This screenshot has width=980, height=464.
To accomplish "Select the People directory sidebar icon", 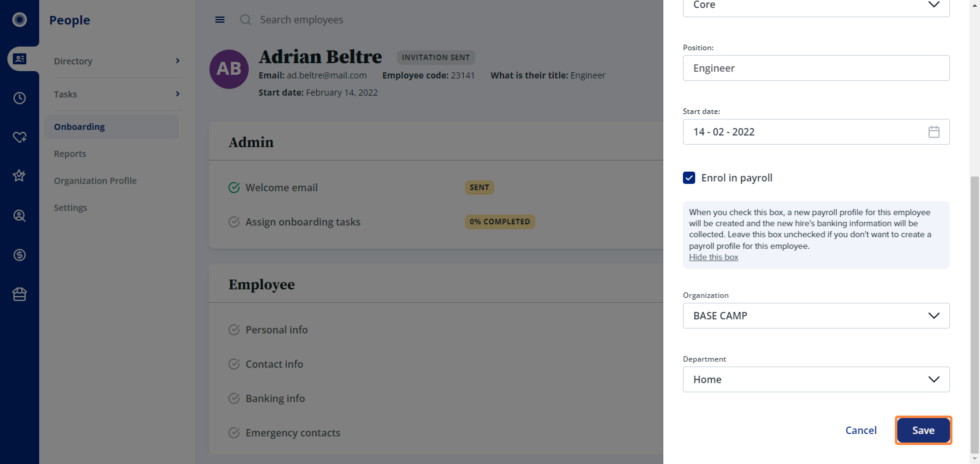I will pos(19,59).
